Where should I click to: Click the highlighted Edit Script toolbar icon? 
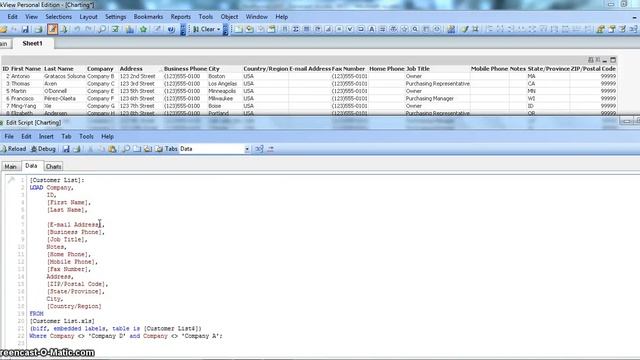pyautogui.click(x=52, y=29)
